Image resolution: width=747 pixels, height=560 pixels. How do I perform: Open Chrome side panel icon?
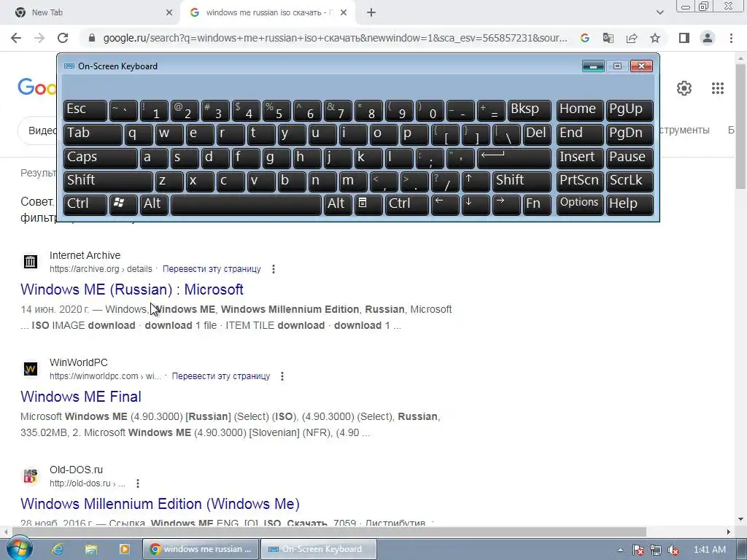click(x=684, y=38)
